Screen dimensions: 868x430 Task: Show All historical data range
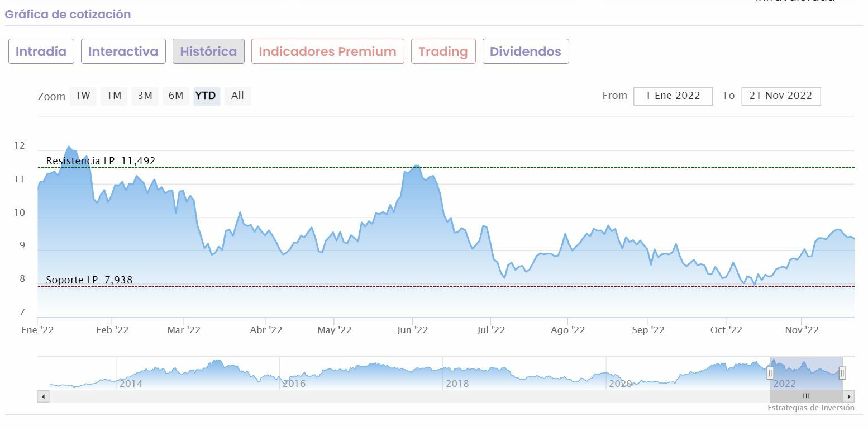click(x=237, y=96)
